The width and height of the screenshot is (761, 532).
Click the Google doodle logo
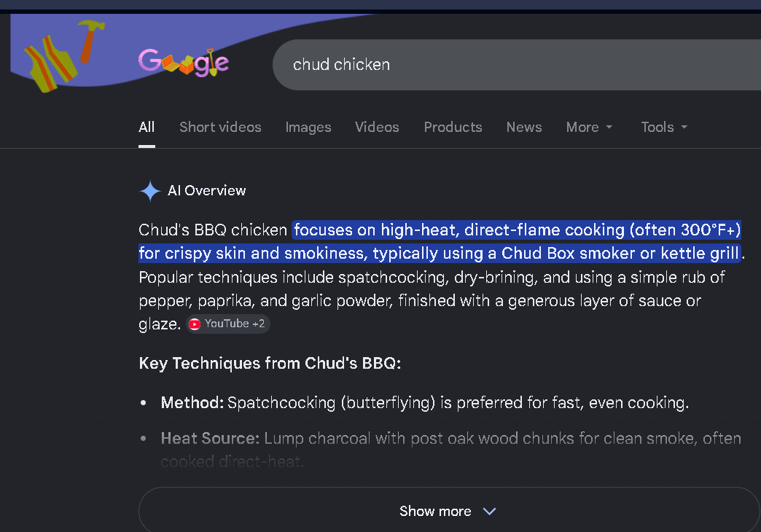click(184, 63)
